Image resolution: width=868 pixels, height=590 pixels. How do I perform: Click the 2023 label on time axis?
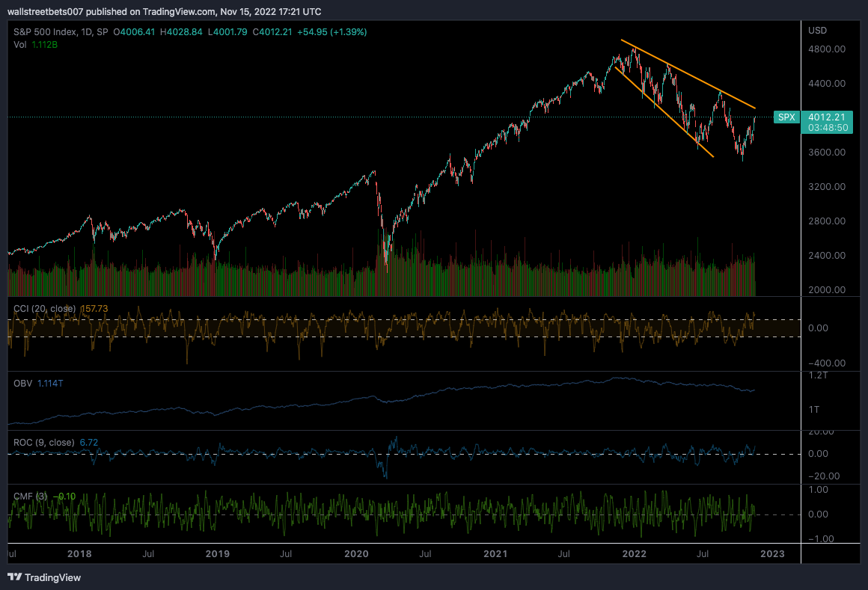tap(772, 554)
